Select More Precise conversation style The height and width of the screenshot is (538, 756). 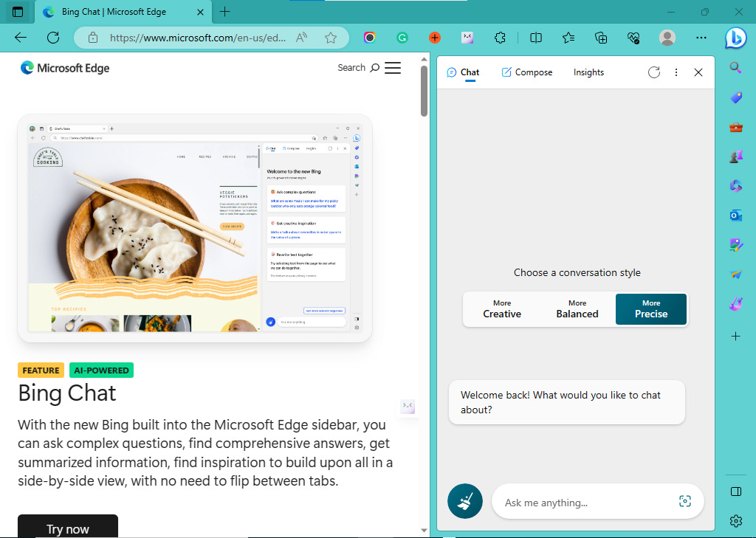coord(651,309)
